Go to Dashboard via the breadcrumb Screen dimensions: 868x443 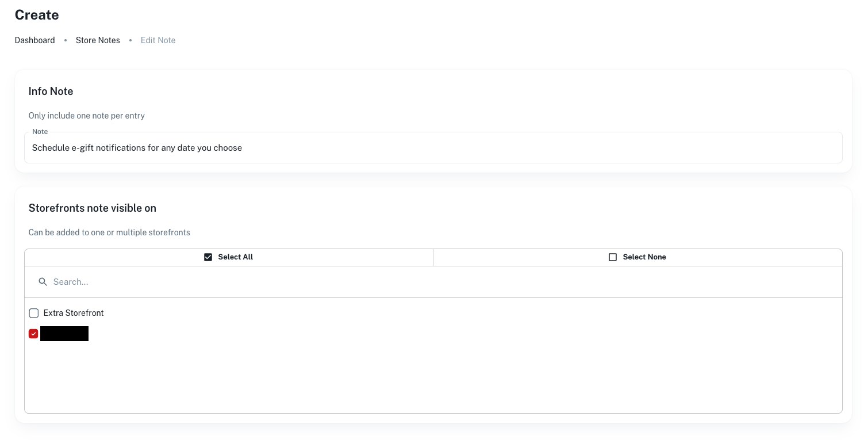click(35, 40)
